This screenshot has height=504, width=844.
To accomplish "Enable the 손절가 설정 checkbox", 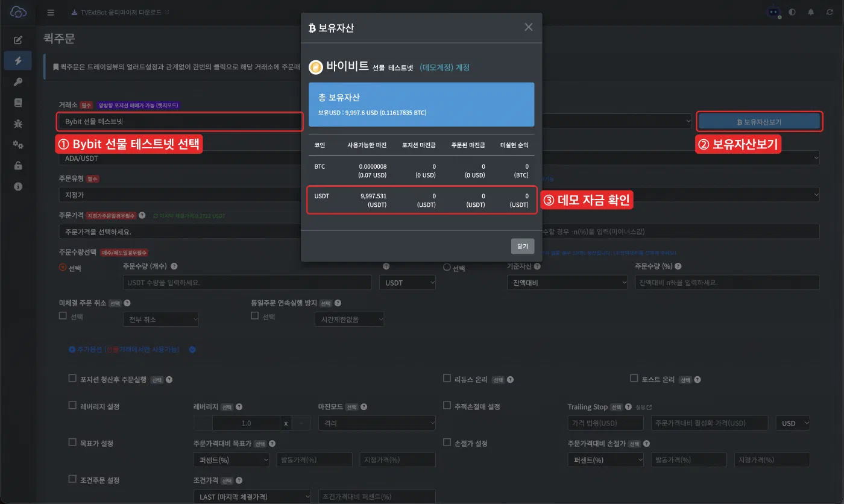I will (447, 442).
